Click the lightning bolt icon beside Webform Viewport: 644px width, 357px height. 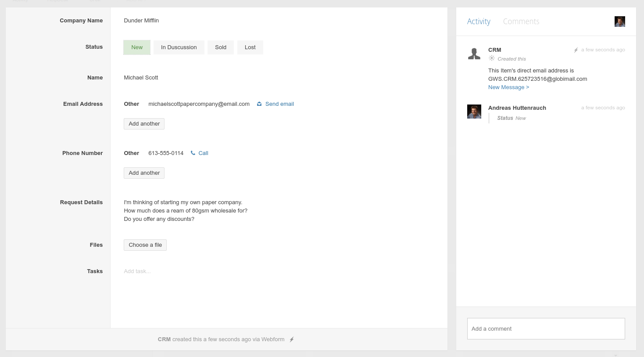point(292,339)
